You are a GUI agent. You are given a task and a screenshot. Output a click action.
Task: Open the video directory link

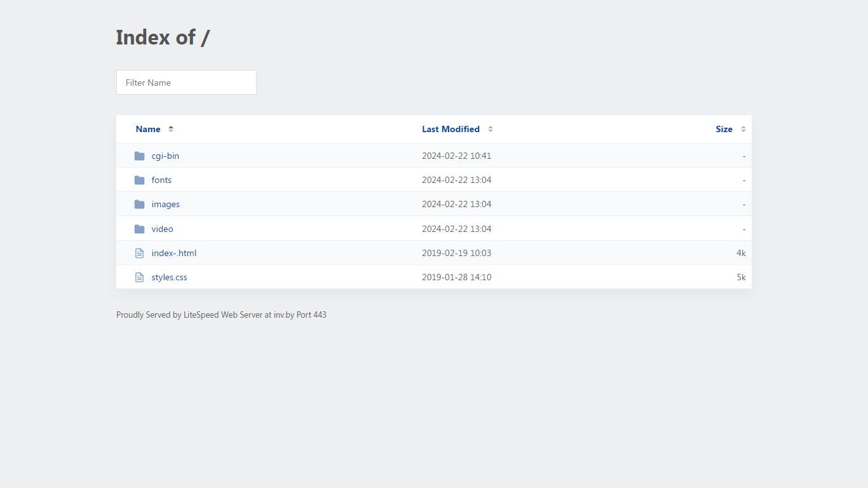click(163, 229)
